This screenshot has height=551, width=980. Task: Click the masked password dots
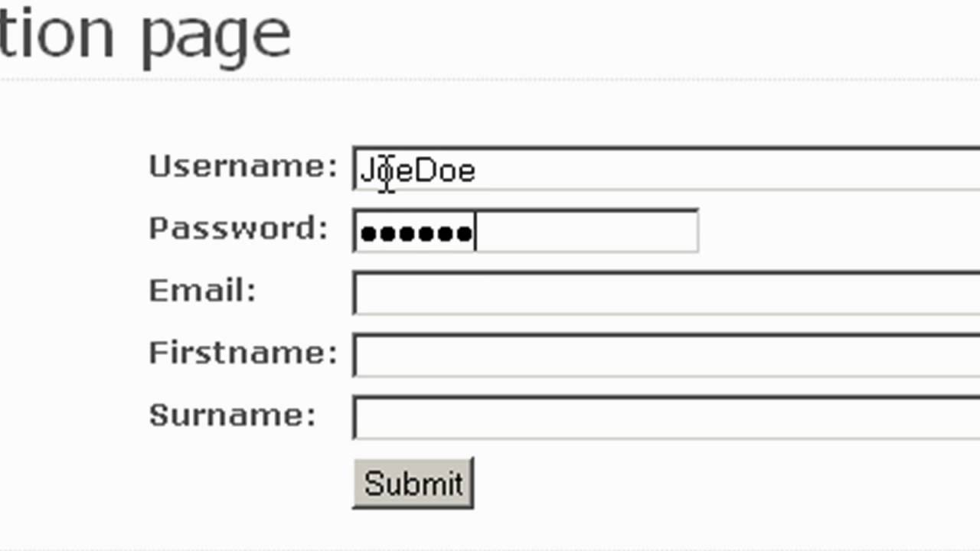(x=416, y=233)
